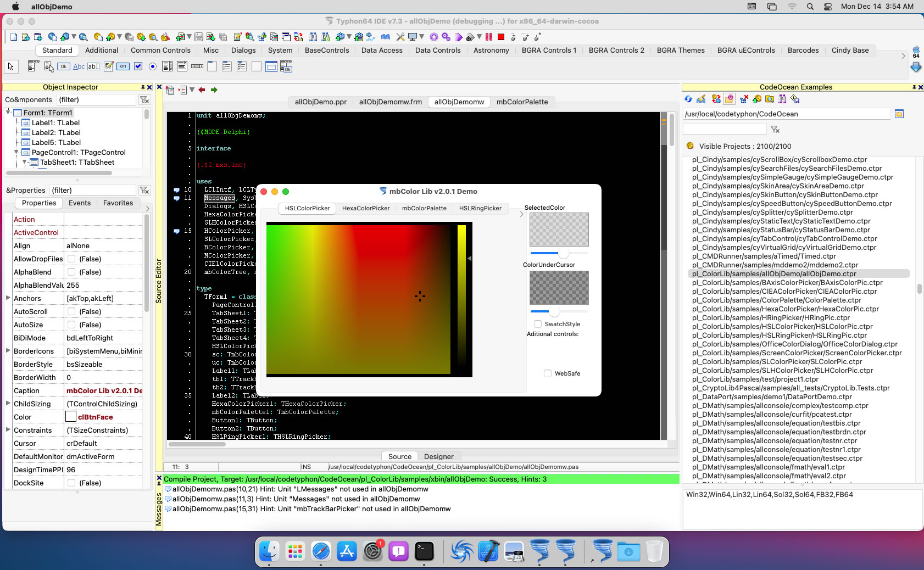
Task: Open the Events tab in Object Inspector
Action: pos(80,203)
